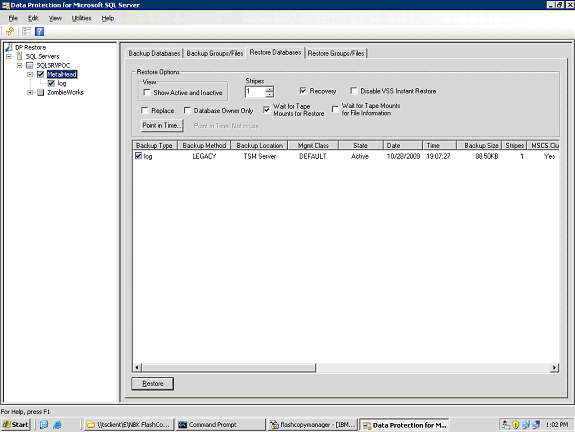Click the Show Desktop quick launch icon

click(44, 425)
